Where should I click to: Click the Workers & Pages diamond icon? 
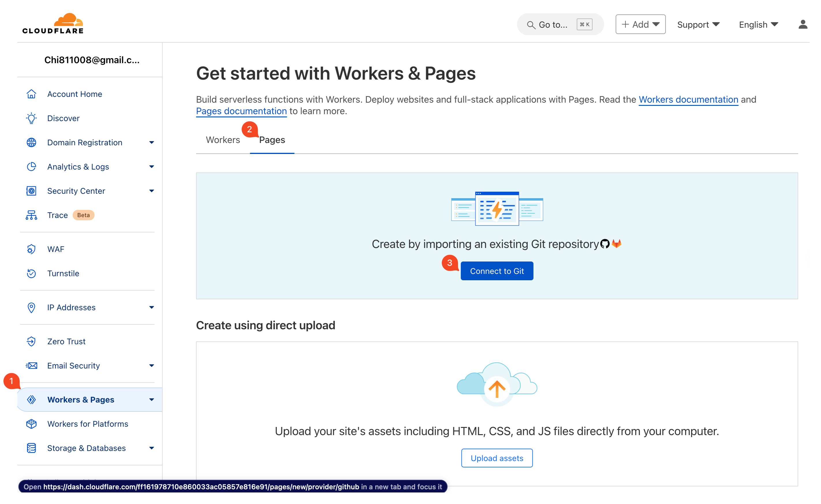pos(31,400)
